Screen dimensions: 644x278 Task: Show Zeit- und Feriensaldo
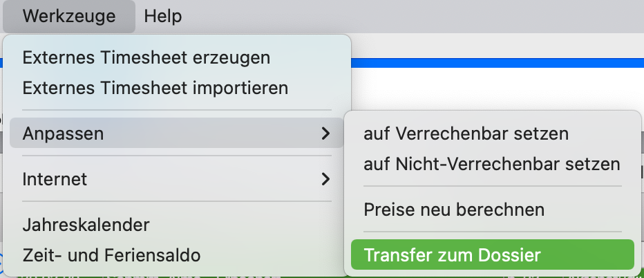click(177, 255)
